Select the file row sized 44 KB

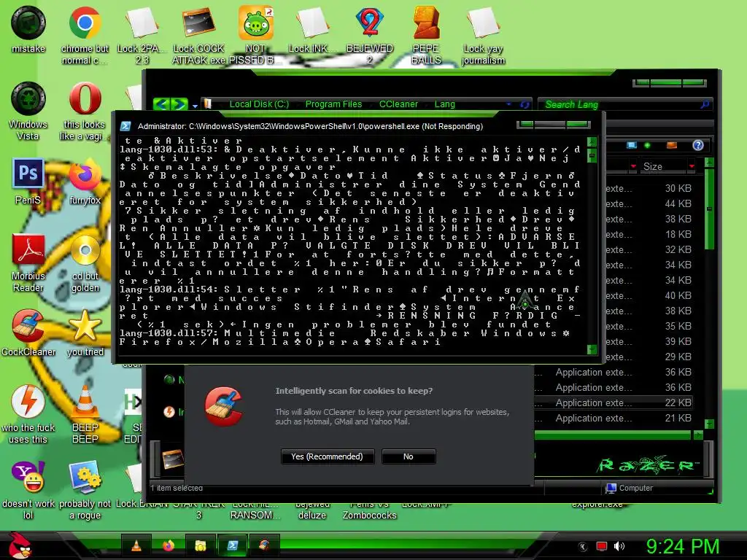[649, 203]
